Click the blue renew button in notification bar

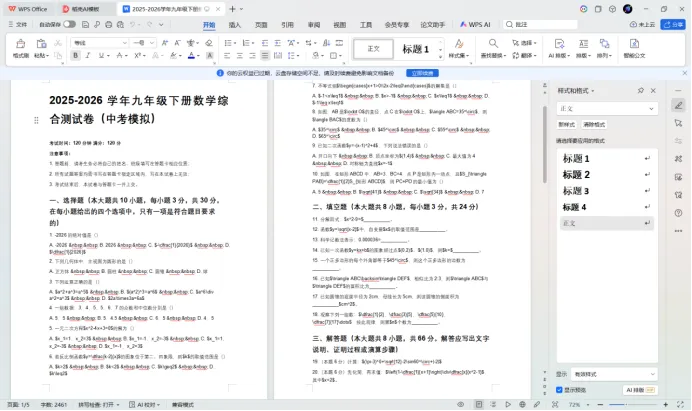(422, 73)
